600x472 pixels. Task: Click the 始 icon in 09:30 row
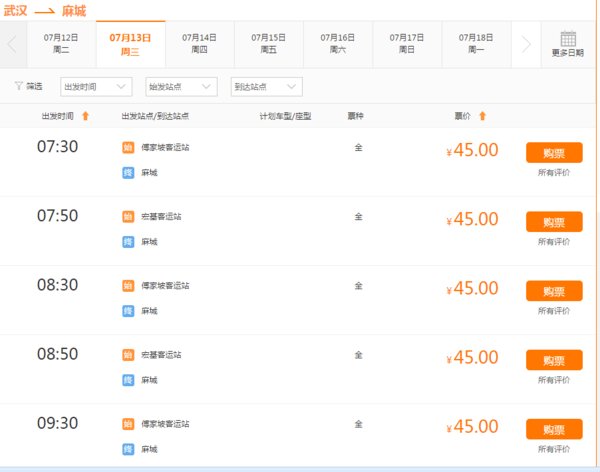[128, 424]
